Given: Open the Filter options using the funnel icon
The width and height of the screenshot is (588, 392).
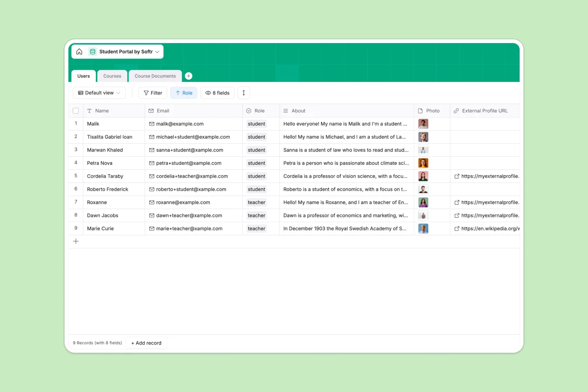Looking at the screenshot, I should point(146,93).
